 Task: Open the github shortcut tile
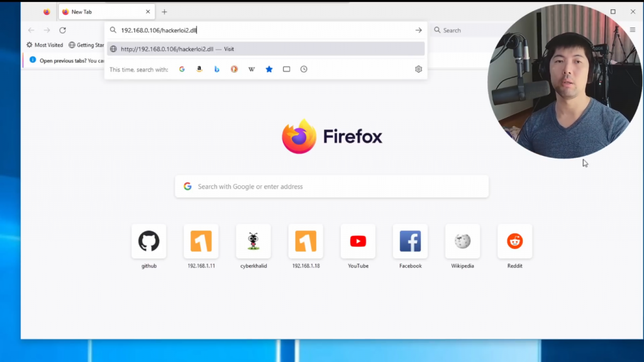148,241
